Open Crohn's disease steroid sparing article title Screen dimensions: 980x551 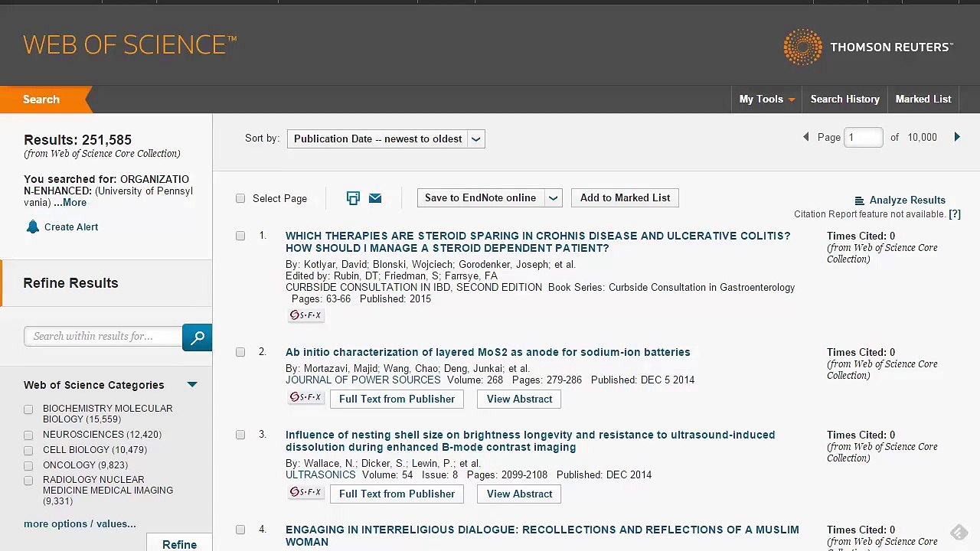pyautogui.click(x=537, y=242)
